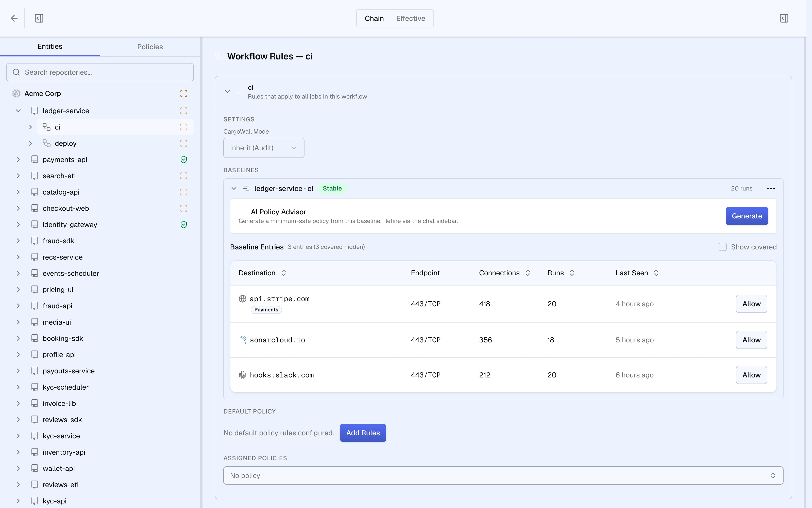Viewport: 812px width, 508px height.
Task: Sort by Last Seen column arrows
Action: [x=656, y=273]
